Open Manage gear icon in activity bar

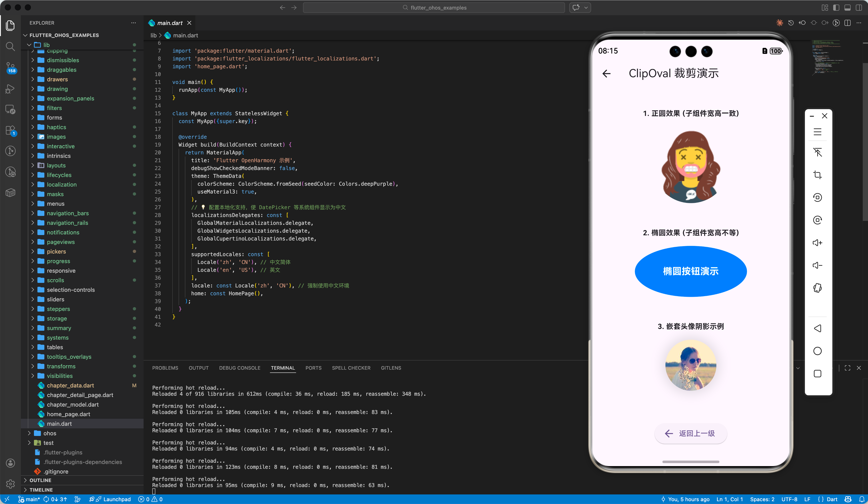[10, 484]
